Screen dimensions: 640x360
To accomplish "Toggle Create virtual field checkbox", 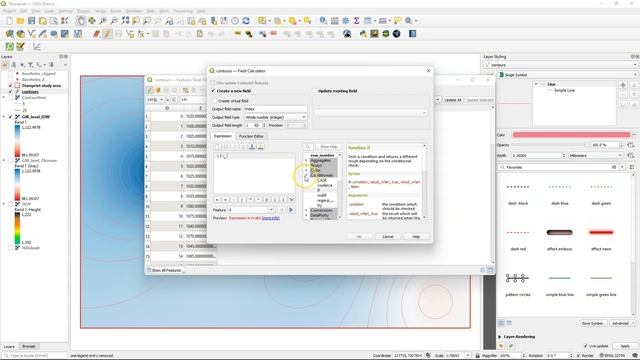I will point(215,100).
